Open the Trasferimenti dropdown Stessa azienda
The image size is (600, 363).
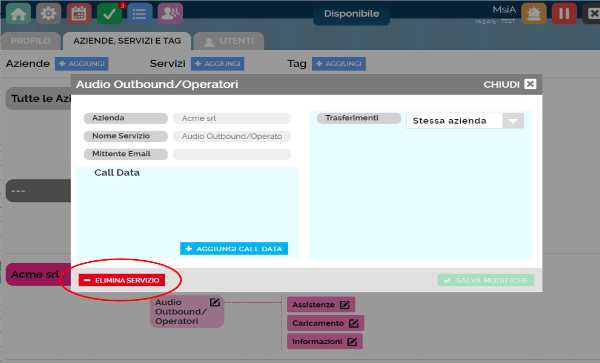point(465,121)
